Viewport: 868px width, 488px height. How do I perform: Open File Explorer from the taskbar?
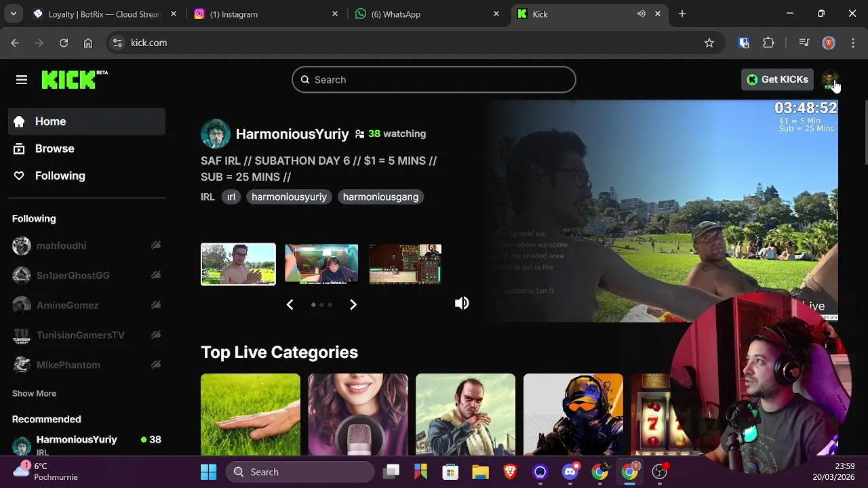[x=480, y=472]
